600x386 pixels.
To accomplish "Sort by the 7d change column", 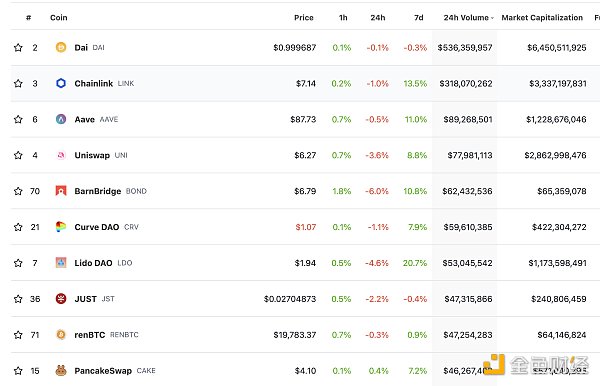I will [x=419, y=18].
